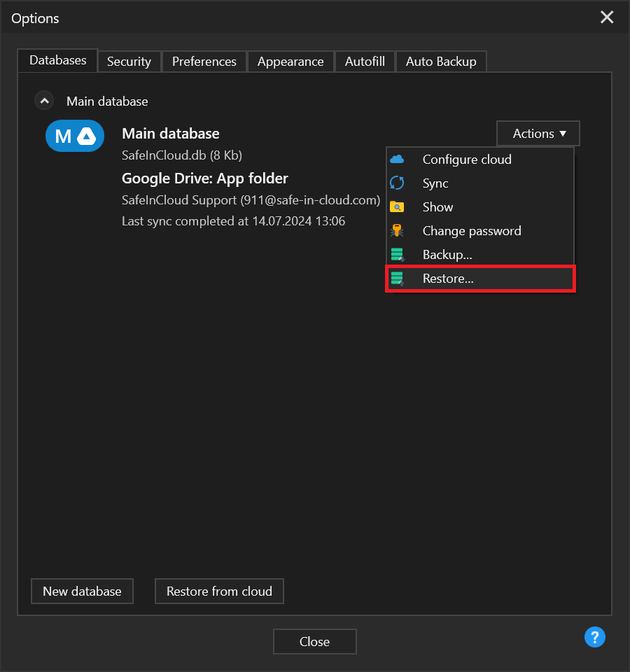This screenshot has height=672, width=630.
Task: Collapse the Main database section
Action: coord(44,101)
